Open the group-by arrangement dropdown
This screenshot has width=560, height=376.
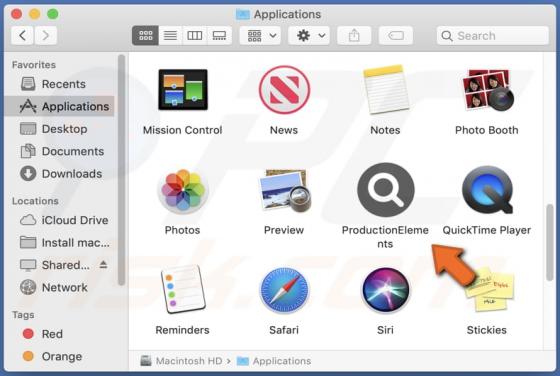(261, 35)
